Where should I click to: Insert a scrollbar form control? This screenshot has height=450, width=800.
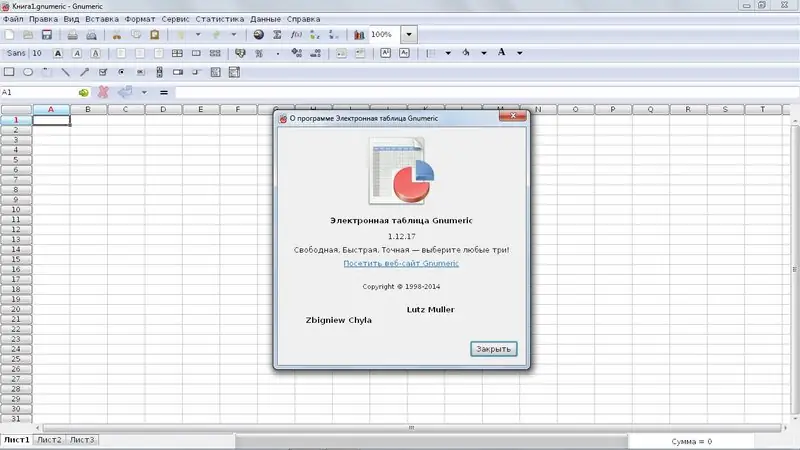click(159, 72)
